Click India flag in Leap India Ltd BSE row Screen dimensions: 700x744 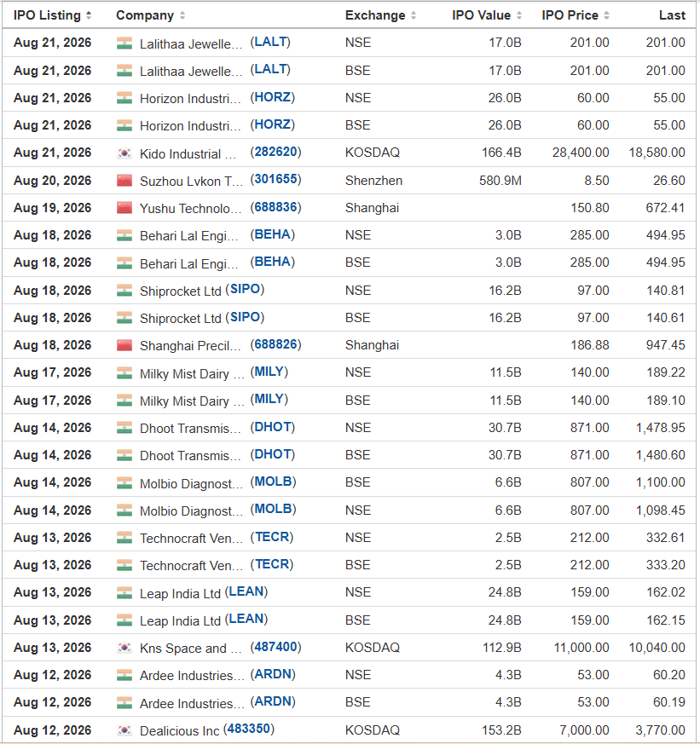point(124,620)
